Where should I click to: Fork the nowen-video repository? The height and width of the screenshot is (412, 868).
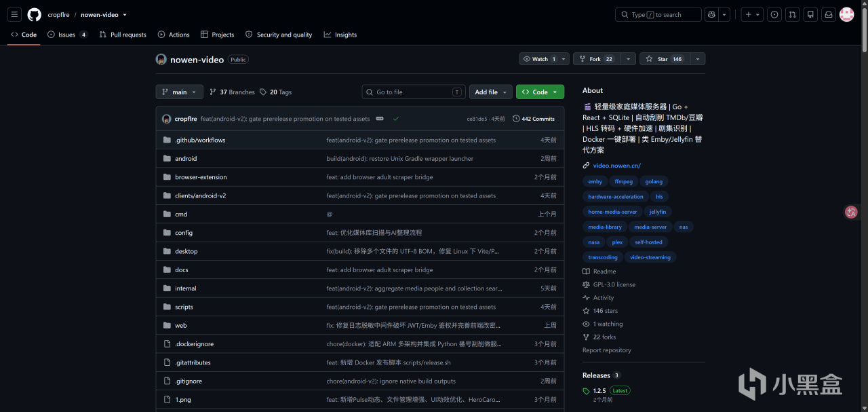point(596,59)
